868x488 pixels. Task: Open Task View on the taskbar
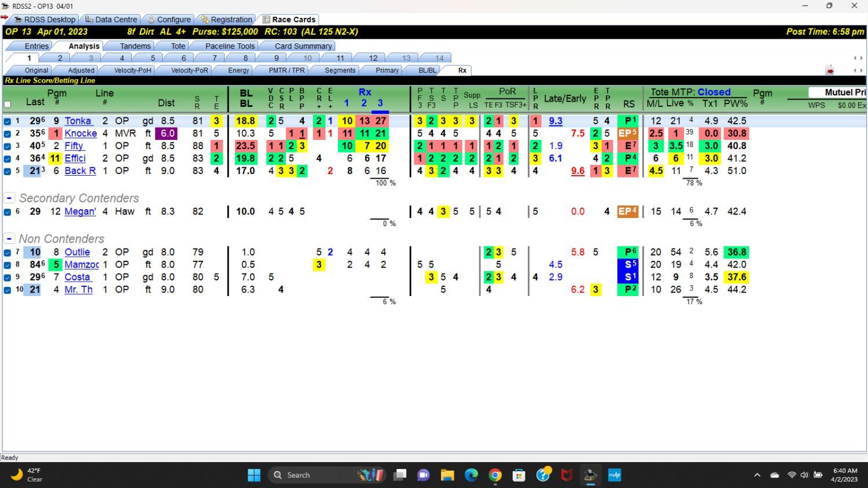coord(400,475)
